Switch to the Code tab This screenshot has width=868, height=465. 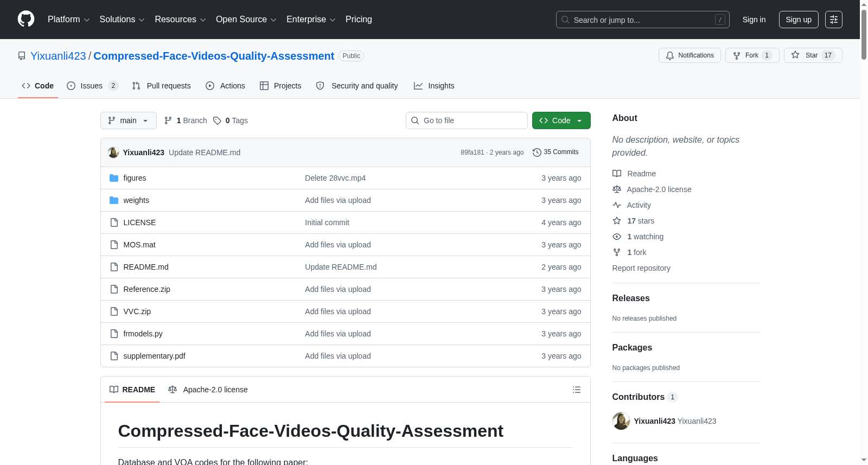38,86
